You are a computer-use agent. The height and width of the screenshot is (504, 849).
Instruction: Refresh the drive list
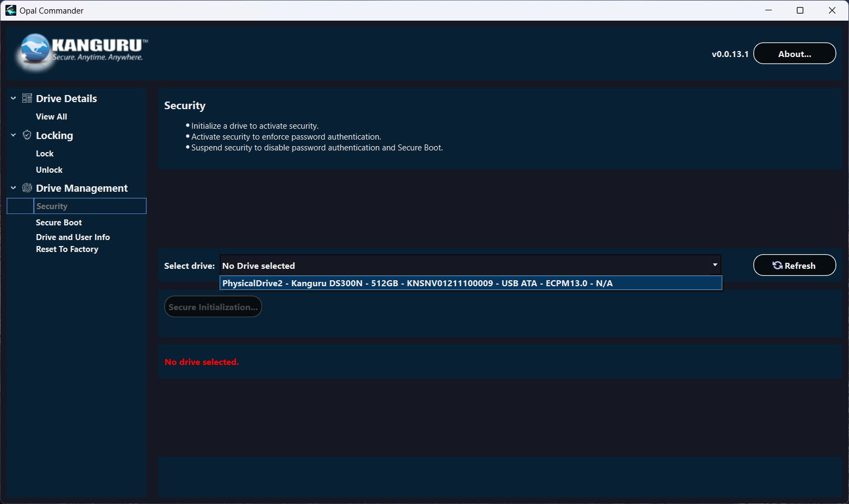(795, 265)
